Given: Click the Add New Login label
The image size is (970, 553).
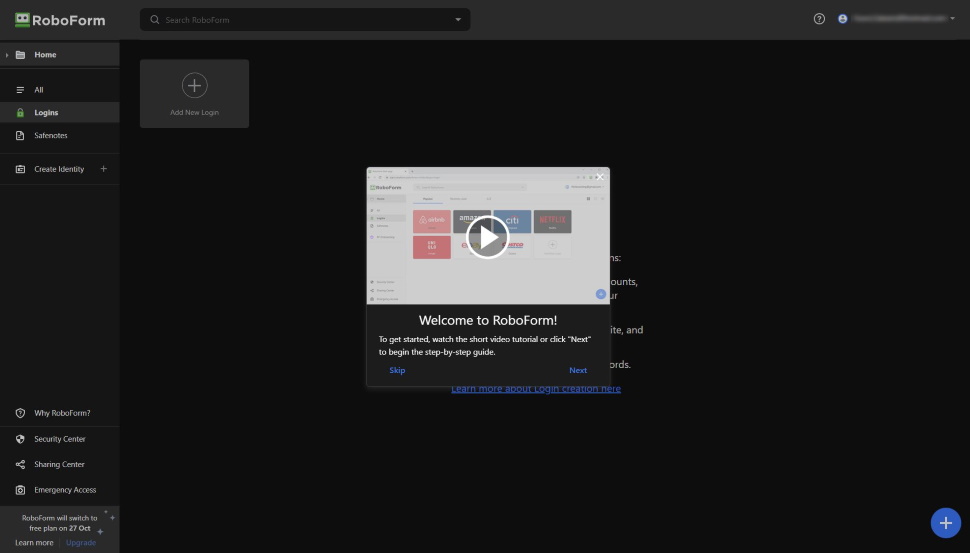Looking at the screenshot, I should (194, 113).
